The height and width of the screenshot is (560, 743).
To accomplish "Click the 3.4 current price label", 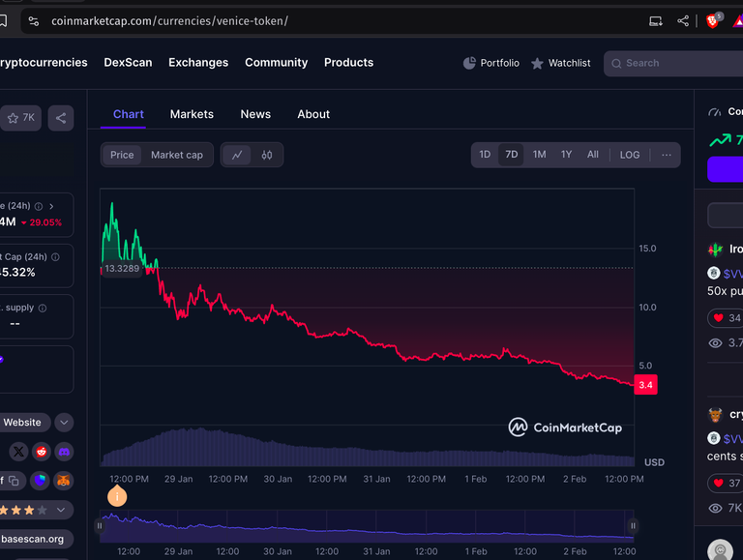I will point(645,385).
